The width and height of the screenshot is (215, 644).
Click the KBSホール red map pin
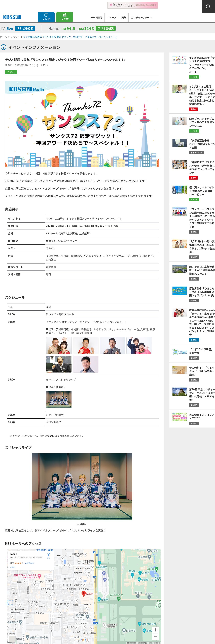(84, 594)
